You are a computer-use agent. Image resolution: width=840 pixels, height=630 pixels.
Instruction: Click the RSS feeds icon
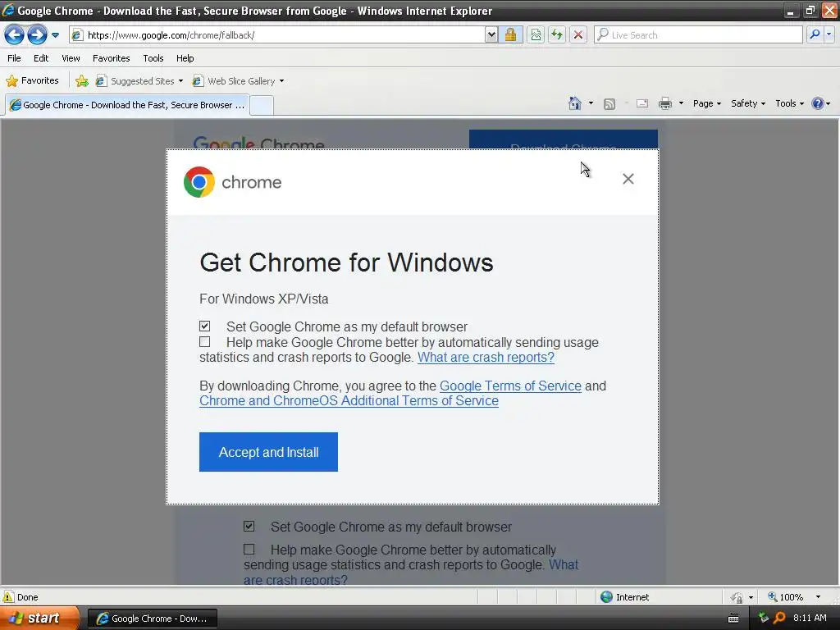coord(609,104)
